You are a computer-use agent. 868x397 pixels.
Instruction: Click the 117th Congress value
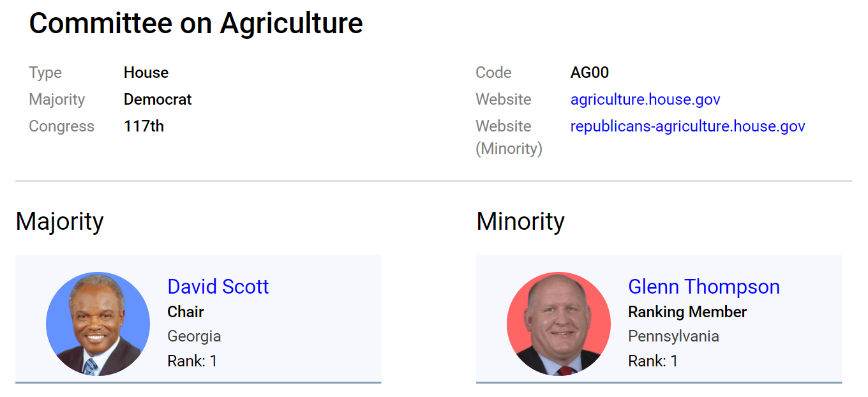point(144,126)
